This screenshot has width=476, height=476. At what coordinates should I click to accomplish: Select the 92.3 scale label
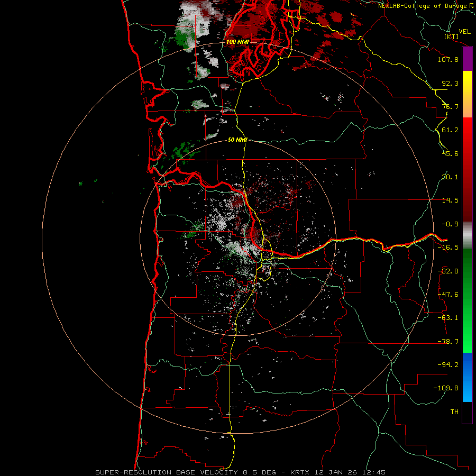click(450, 83)
